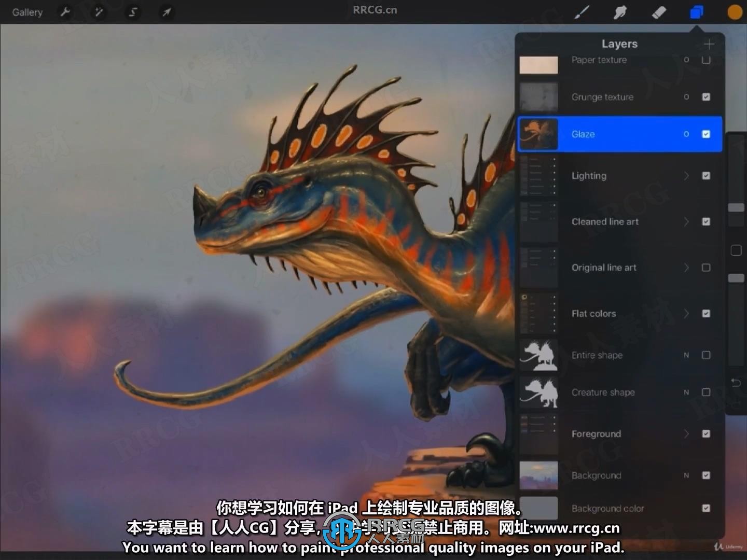
Task: Tap the sidebar modify square button
Action: [736, 250]
